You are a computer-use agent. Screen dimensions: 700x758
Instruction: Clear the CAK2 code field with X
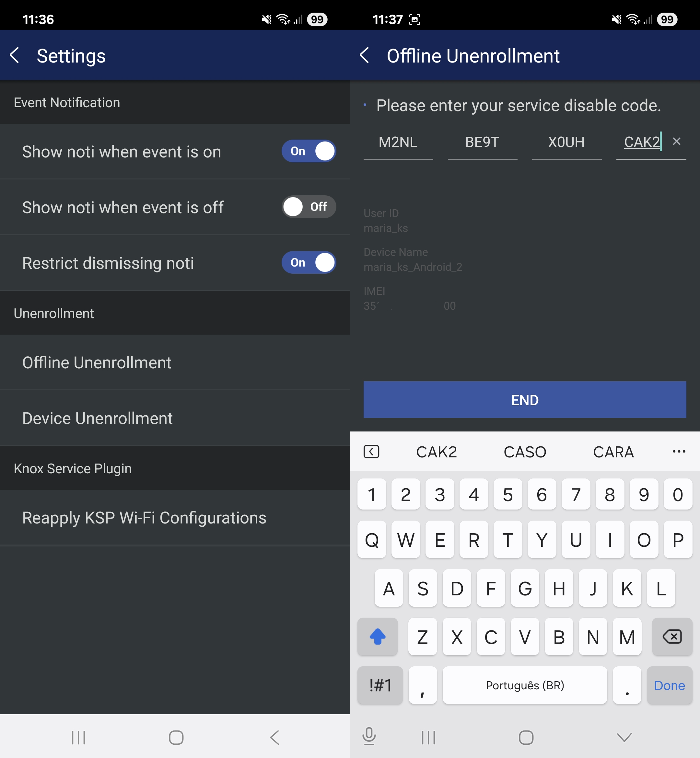click(x=676, y=142)
